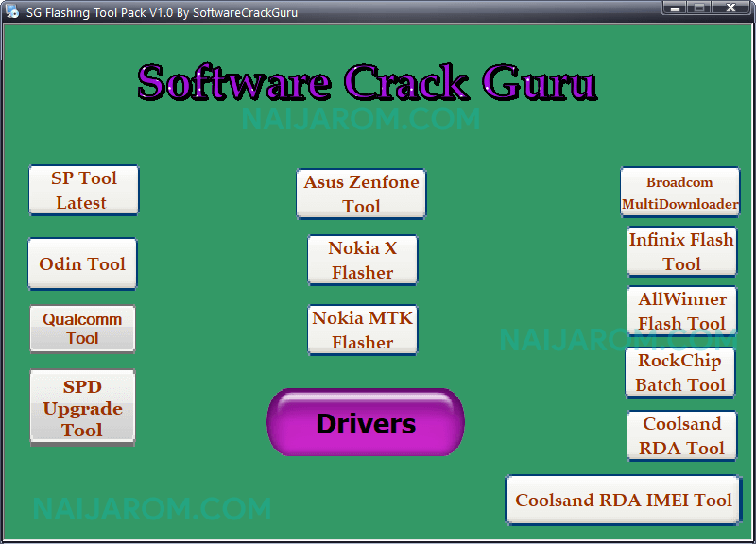The height and width of the screenshot is (544, 756).
Task: Maximize the SG Flashing Tool Pack window
Action: point(699,8)
